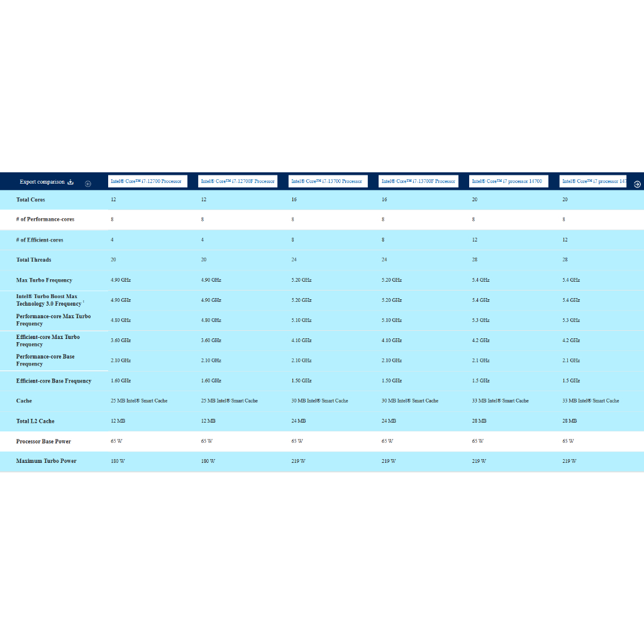Click the partially visible last processor header

click(593, 181)
